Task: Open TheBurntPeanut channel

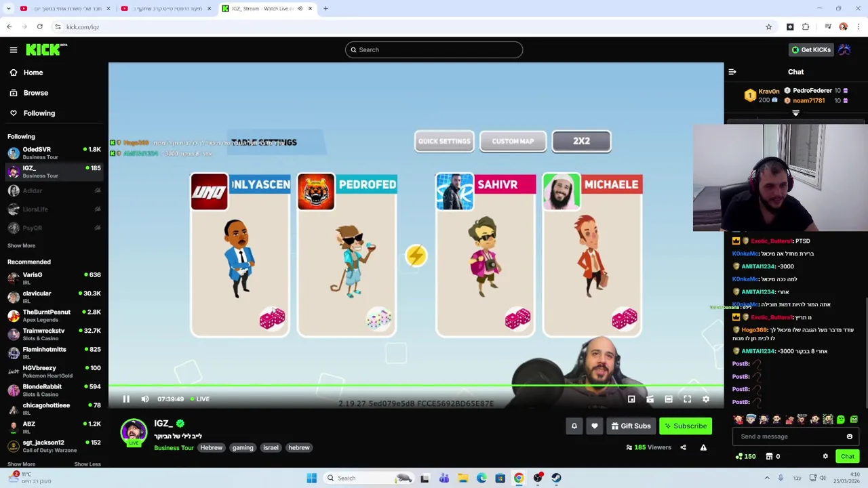Action: click(54, 315)
